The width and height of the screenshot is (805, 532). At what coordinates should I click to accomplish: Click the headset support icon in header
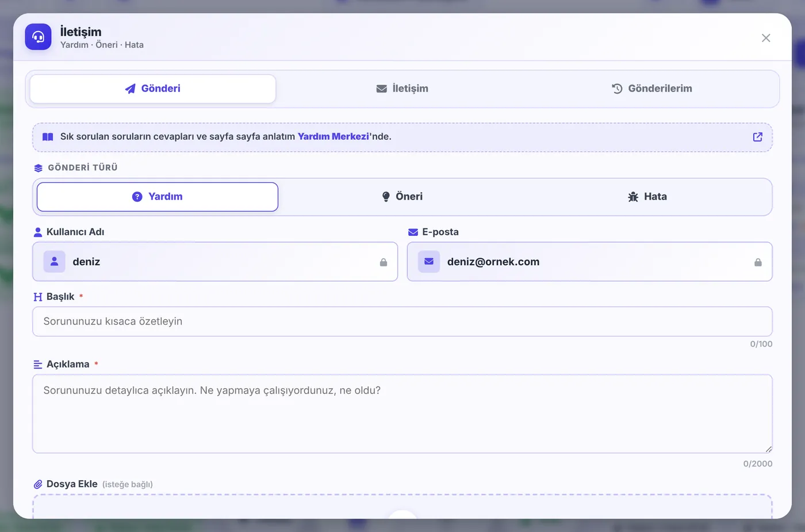pos(38,37)
